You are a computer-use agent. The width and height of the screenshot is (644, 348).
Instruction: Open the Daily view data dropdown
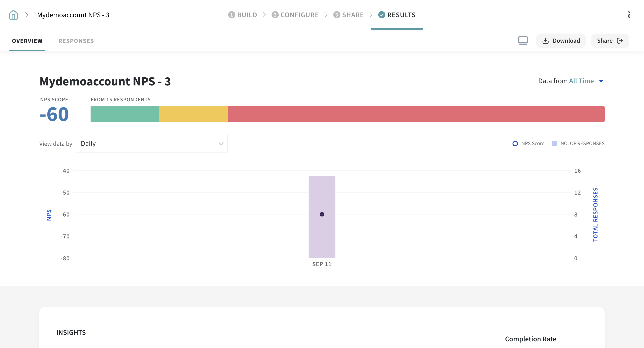[x=152, y=144]
